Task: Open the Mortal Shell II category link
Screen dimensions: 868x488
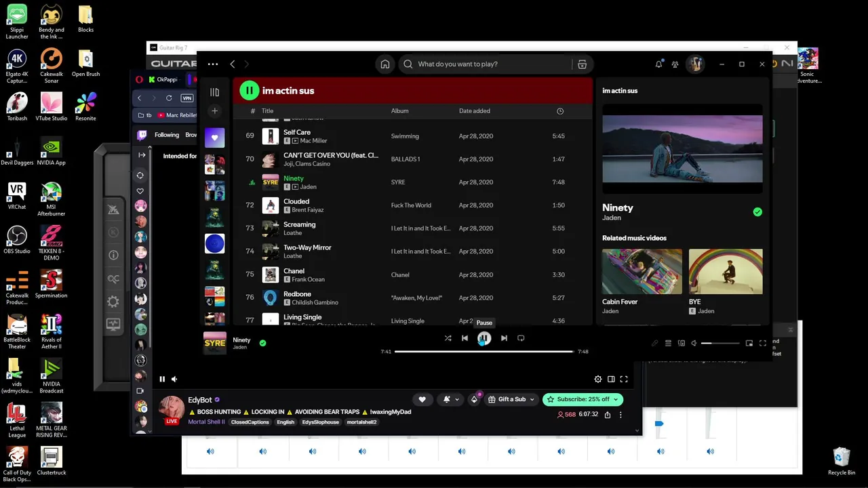Action: pos(206,422)
